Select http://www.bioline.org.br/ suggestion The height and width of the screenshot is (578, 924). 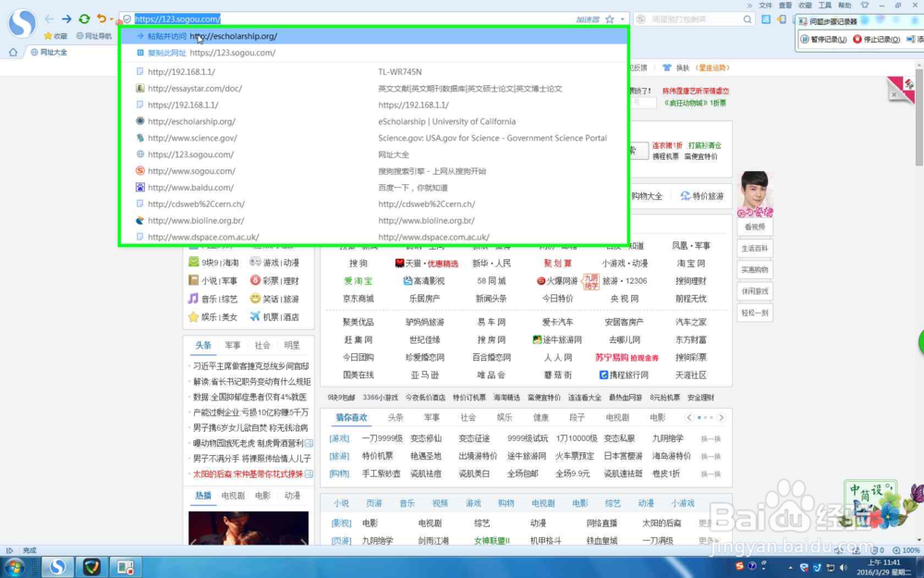tap(374, 221)
